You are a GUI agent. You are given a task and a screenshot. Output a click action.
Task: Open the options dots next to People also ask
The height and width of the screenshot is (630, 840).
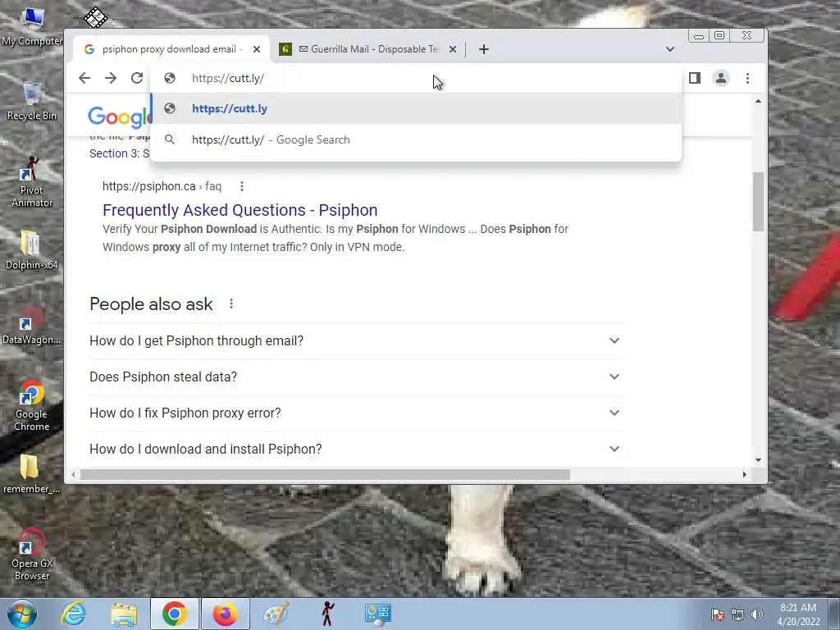(x=231, y=304)
